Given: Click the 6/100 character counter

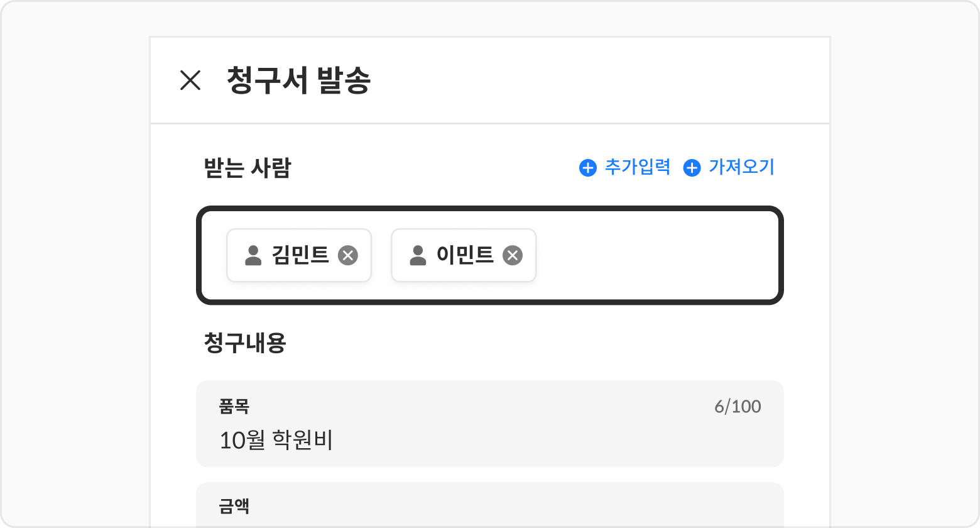Looking at the screenshot, I should click(x=738, y=407).
